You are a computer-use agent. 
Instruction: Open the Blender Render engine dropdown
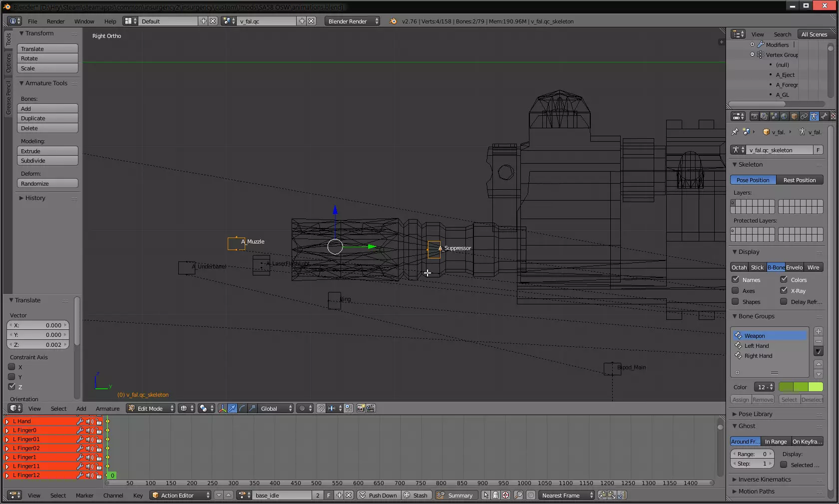click(352, 21)
